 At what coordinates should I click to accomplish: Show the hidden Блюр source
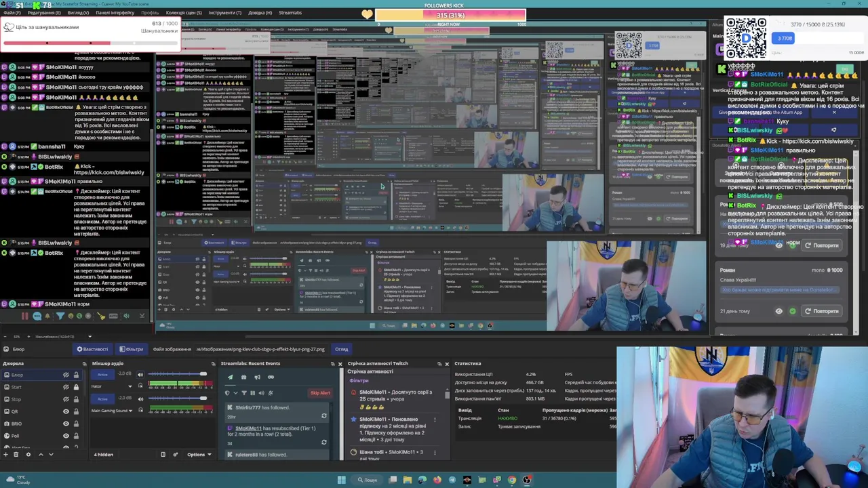[66, 375]
